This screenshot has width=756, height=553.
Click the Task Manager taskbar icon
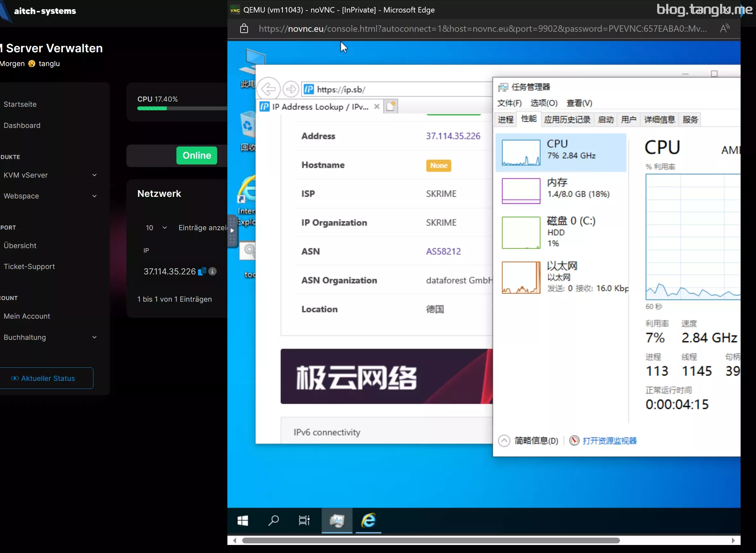click(337, 521)
